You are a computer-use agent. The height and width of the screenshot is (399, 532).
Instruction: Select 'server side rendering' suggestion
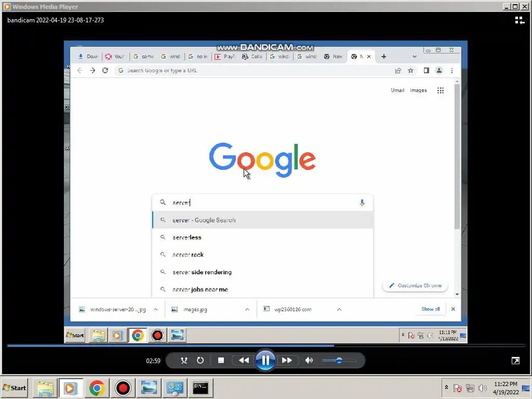coord(262,272)
